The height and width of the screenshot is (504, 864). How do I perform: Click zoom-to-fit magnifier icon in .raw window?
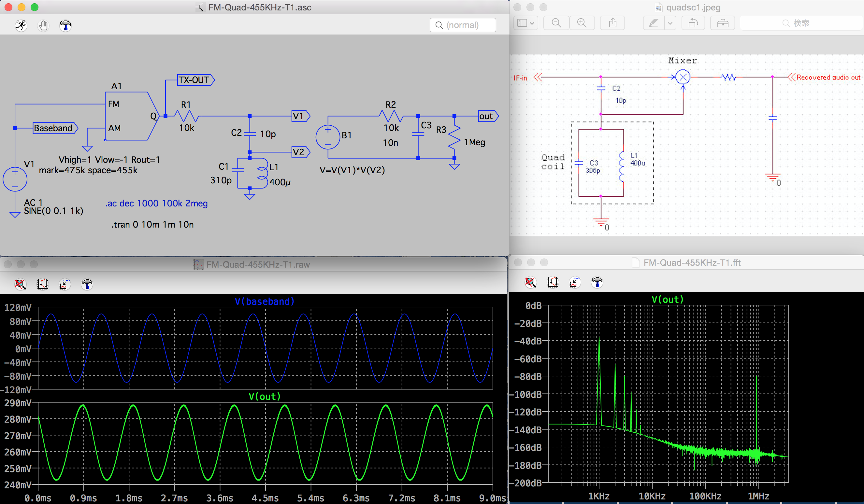click(20, 284)
